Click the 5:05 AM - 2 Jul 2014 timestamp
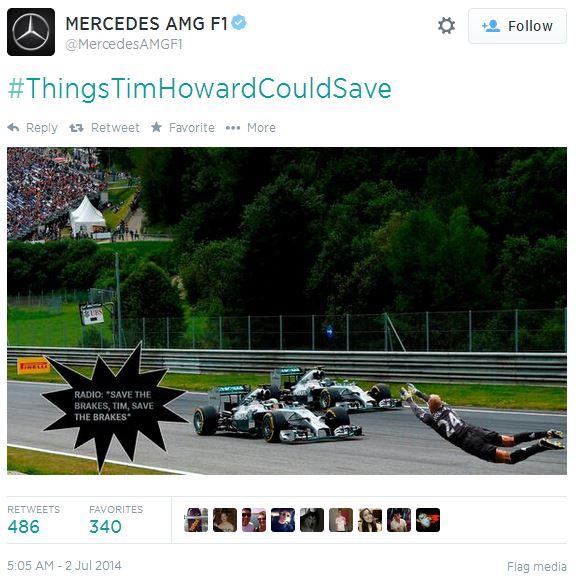 tap(64, 566)
